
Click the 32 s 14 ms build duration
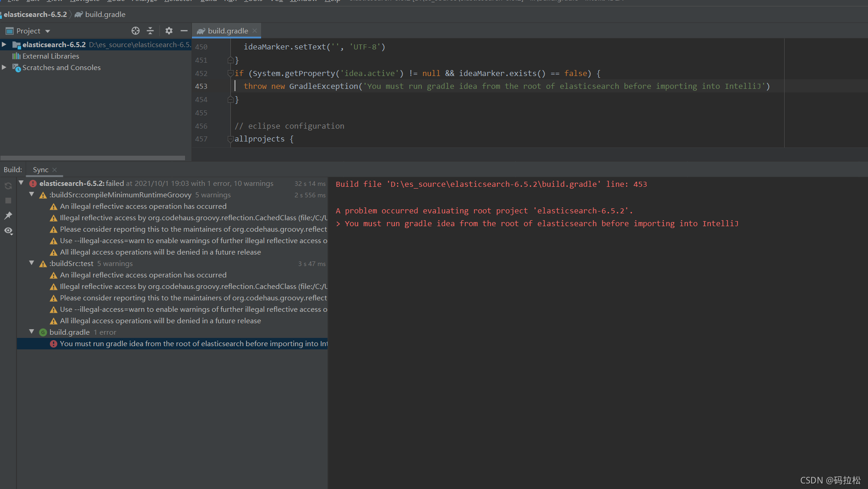pos(310,184)
